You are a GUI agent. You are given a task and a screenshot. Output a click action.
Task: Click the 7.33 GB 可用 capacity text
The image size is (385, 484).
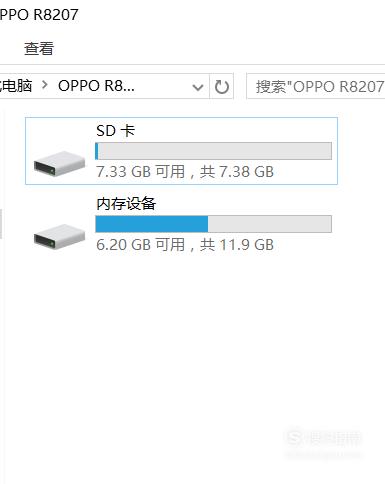click(x=140, y=172)
